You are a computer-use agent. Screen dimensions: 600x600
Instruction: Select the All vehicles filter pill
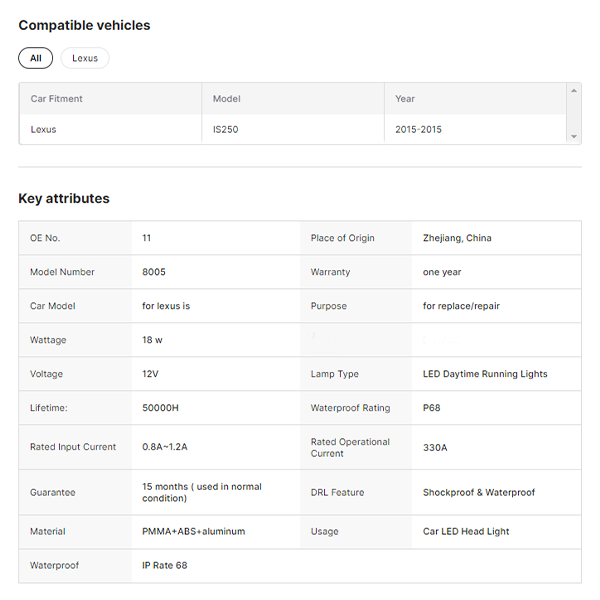(x=35, y=58)
